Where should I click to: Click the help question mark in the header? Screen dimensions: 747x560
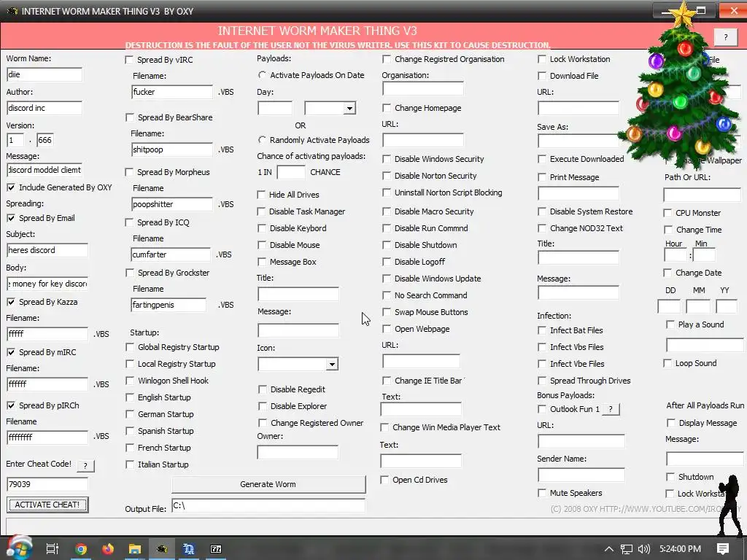(x=726, y=36)
